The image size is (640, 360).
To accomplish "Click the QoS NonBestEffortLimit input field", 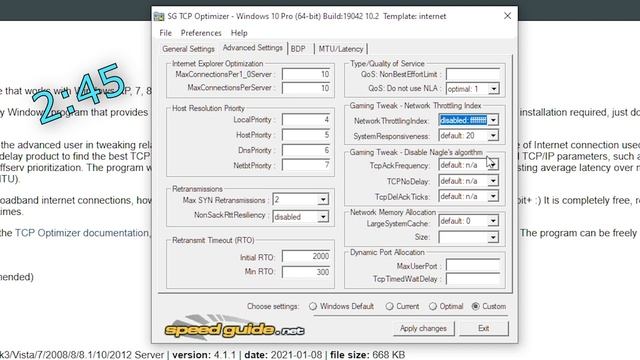I will coord(473,74).
